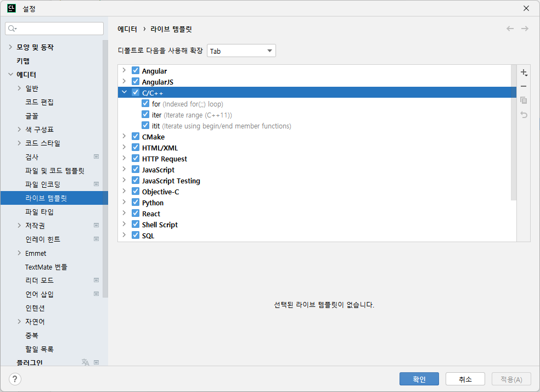Open the Tab expansion key dropdown
The height and width of the screenshot is (392, 540).
(x=241, y=51)
